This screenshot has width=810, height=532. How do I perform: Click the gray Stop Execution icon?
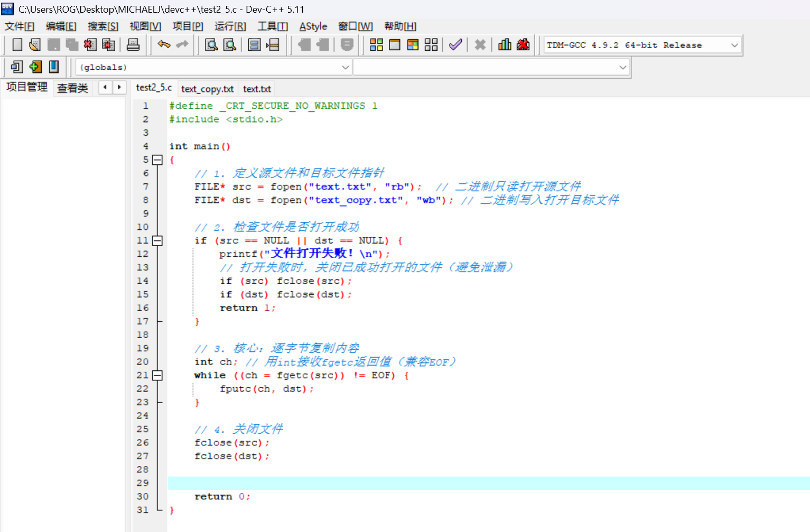click(480, 45)
